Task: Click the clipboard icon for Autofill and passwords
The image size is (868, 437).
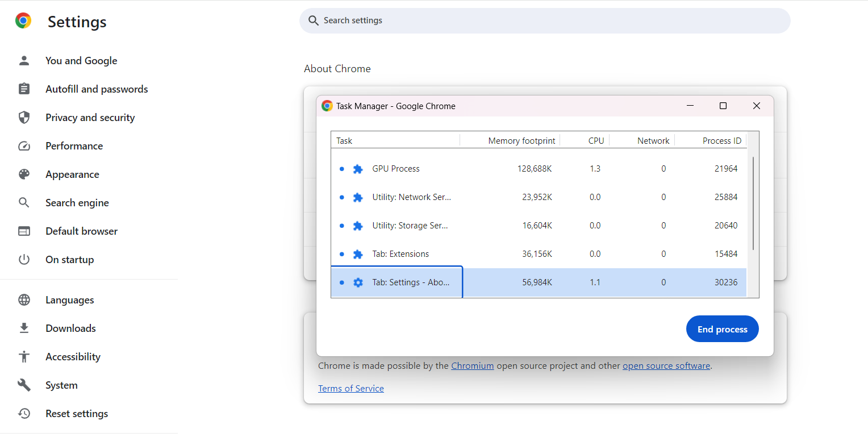Action: (24, 89)
